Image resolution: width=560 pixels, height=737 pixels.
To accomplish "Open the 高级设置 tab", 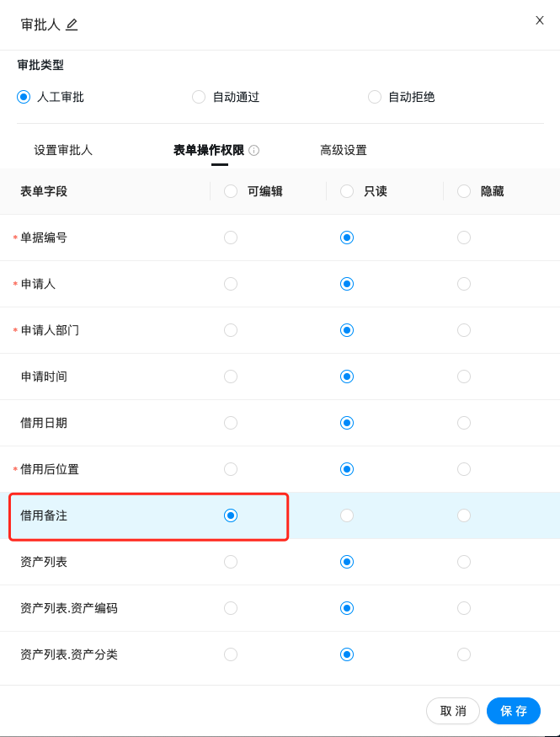I will coord(343,150).
